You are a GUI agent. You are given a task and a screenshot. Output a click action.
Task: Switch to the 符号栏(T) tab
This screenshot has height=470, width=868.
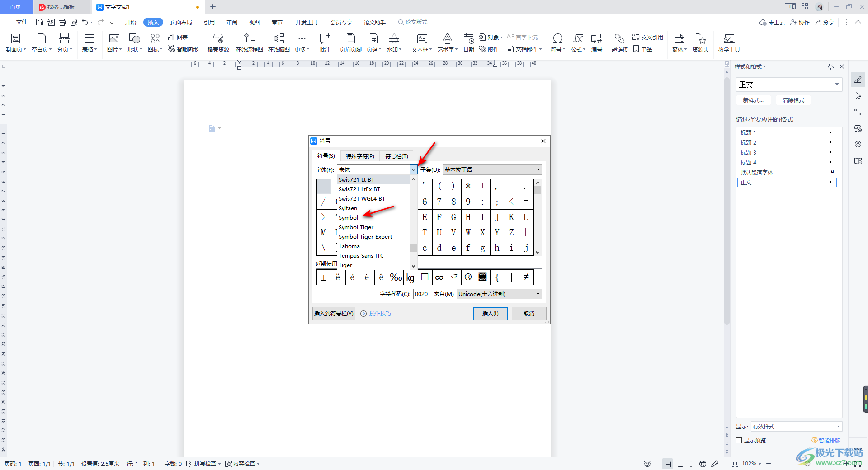point(396,156)
